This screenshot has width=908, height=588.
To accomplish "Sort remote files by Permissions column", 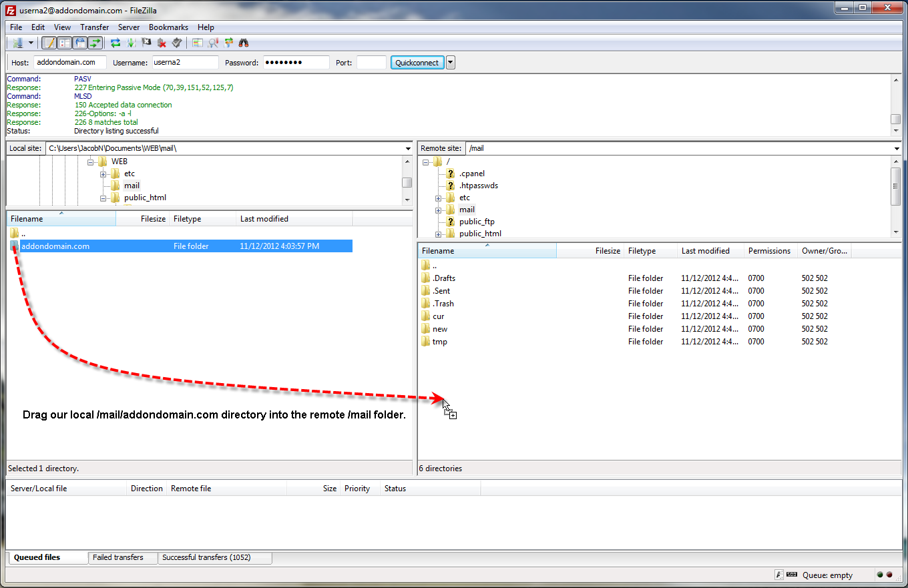I will coord(769,251).
